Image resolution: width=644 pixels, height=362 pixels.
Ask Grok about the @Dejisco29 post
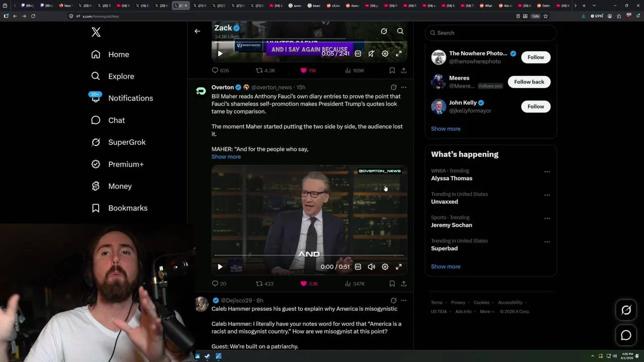393,300
